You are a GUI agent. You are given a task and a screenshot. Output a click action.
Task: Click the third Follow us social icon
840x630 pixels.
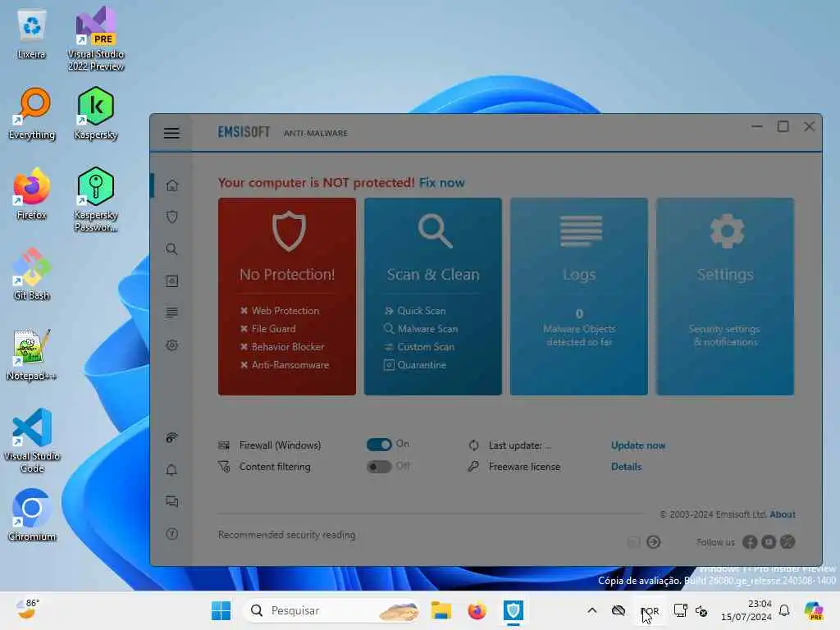(787, 542)
